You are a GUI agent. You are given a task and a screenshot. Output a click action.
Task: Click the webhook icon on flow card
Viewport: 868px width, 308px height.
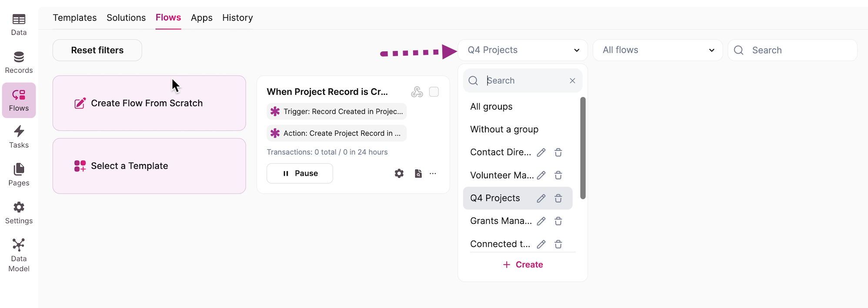pos(417,92)
